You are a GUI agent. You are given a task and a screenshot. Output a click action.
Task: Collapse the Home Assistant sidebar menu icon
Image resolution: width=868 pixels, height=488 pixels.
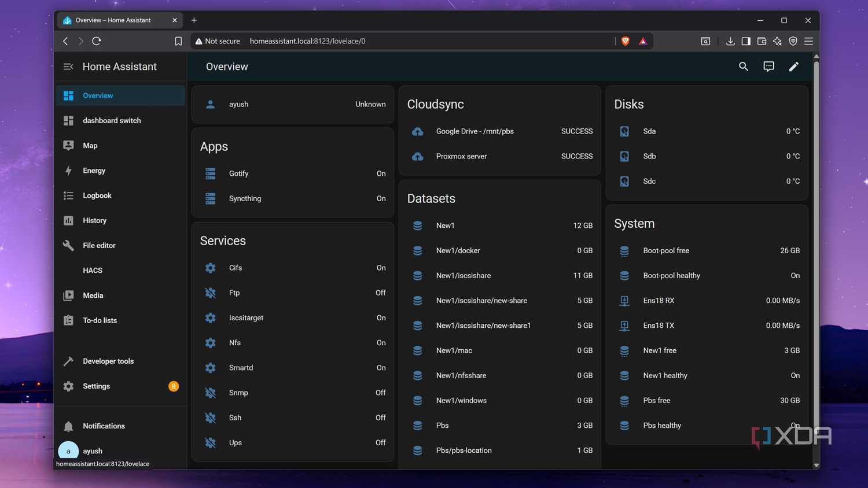click(x=68, y=66)
